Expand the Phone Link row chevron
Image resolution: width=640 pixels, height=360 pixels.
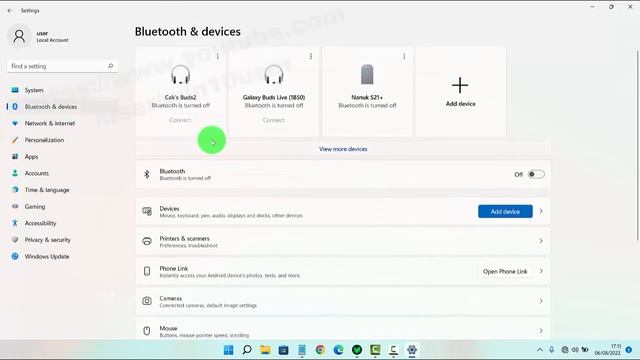pyautogui.click(x=541, y=271)
